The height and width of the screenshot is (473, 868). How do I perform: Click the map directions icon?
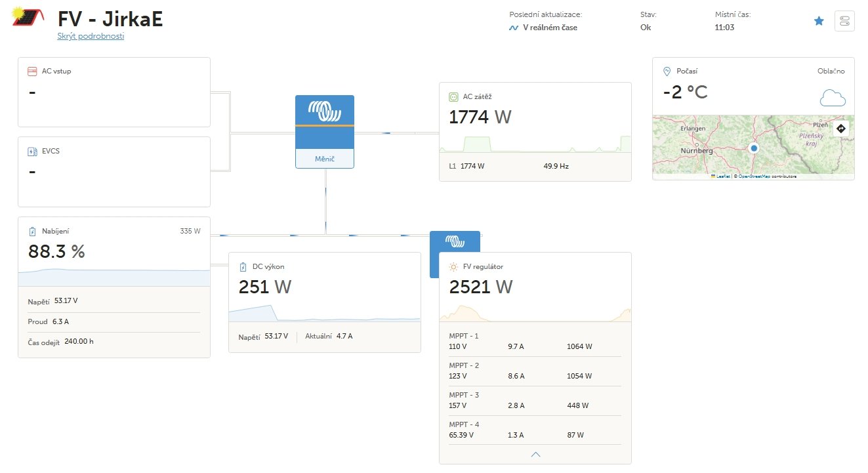[x=841, y=129]
